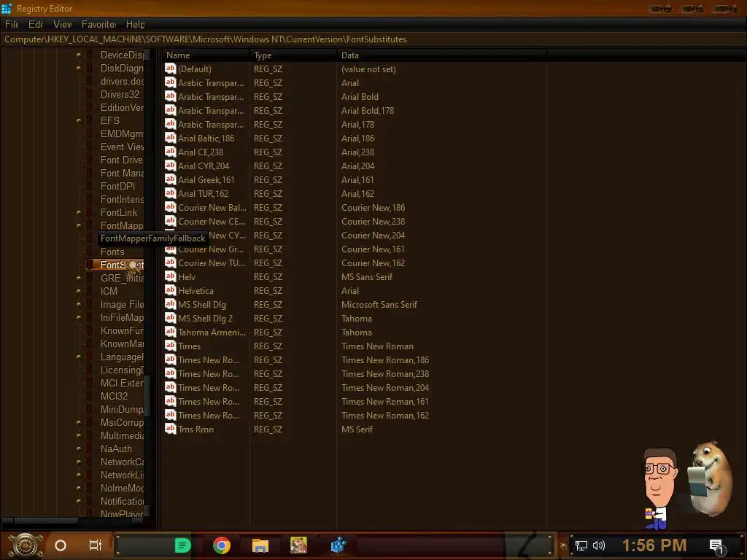Select the Fonts key in tree
747x560 pixels.
[112, 252]
